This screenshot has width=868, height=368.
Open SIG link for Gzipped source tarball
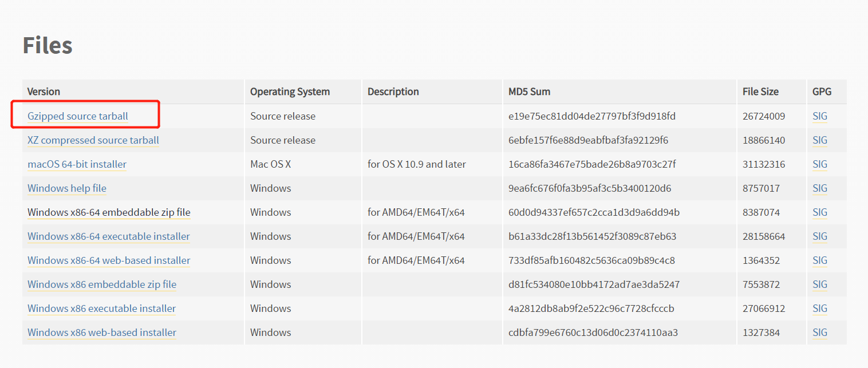coord(820,116)
